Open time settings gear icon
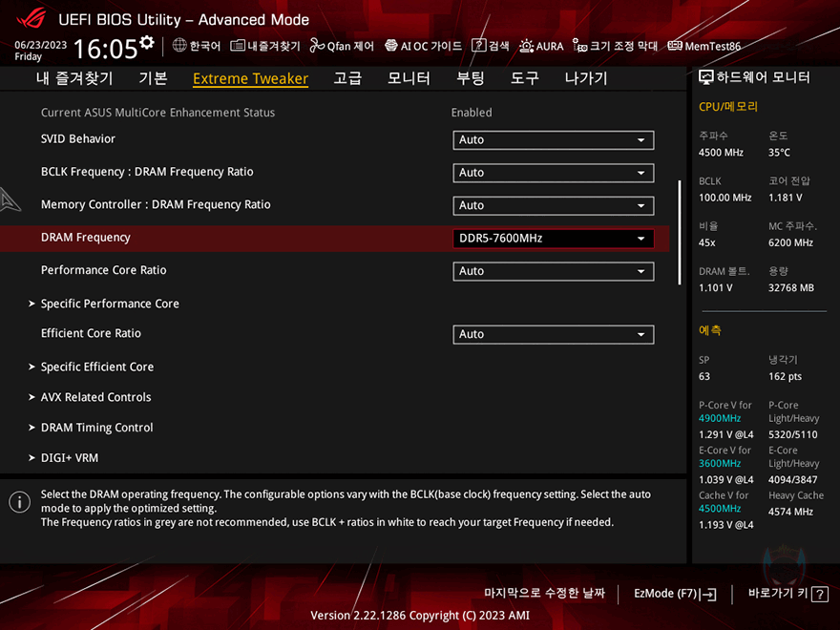The image size is (840, 630). (147, 42)
